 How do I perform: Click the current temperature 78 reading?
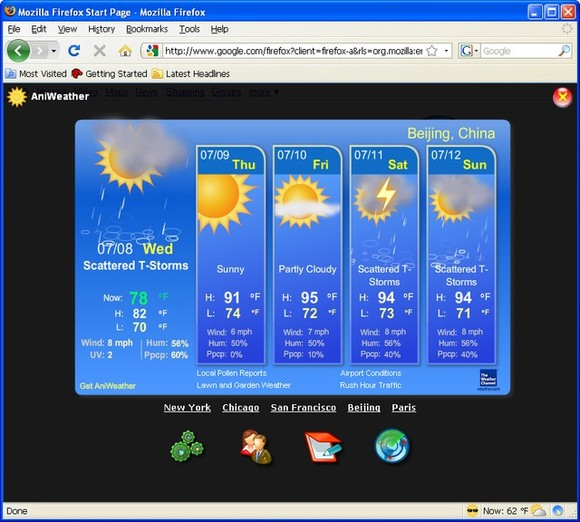click(139, 298)
